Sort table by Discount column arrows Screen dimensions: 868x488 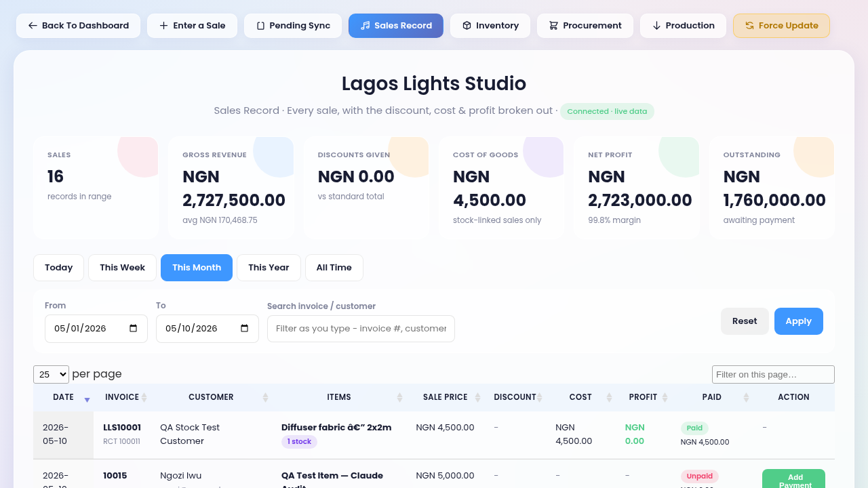540,398
